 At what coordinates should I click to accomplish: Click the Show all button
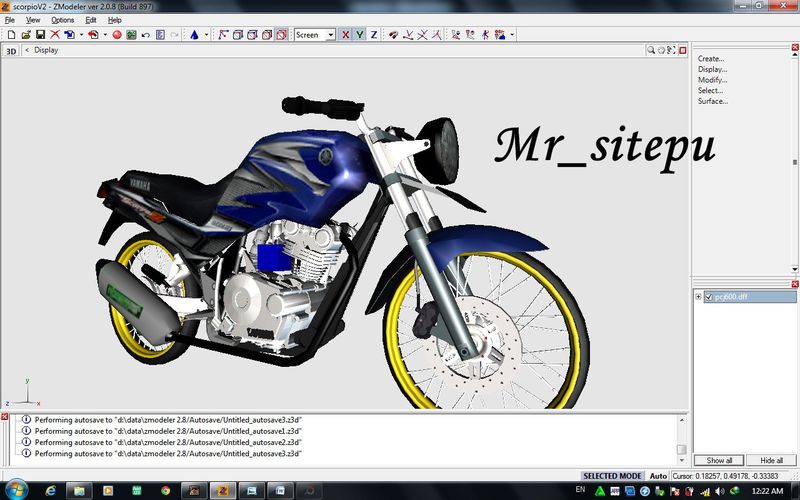719,460
